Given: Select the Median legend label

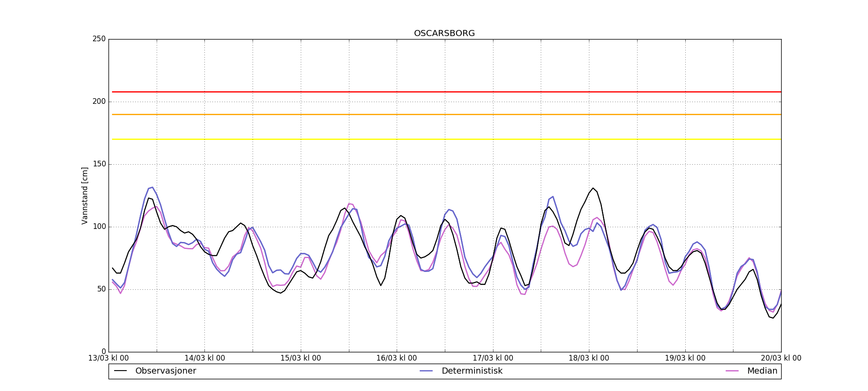Looking at the screenshot, I should click(x=762, y=371).
